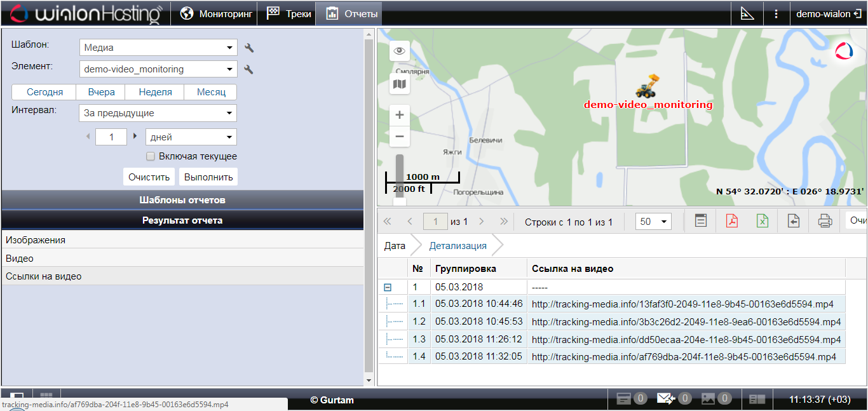Open the messages envelope notification icon
868x411 pixels.
666,399
